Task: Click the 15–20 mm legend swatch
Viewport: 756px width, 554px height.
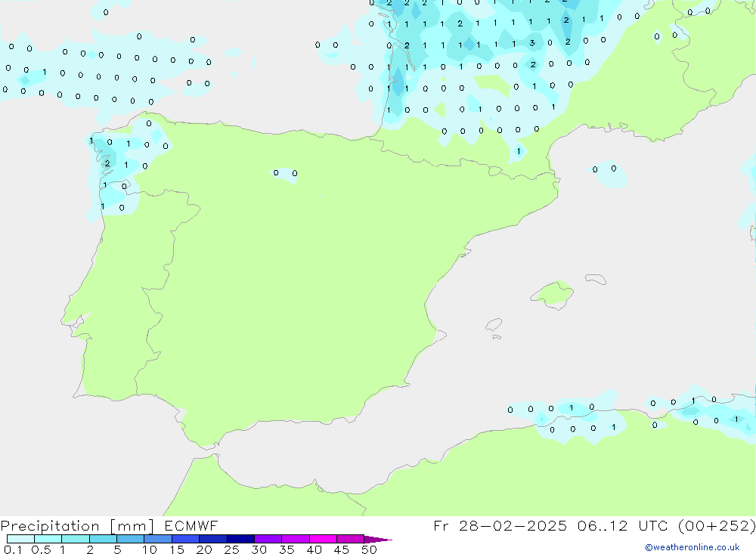Action: 186,539
